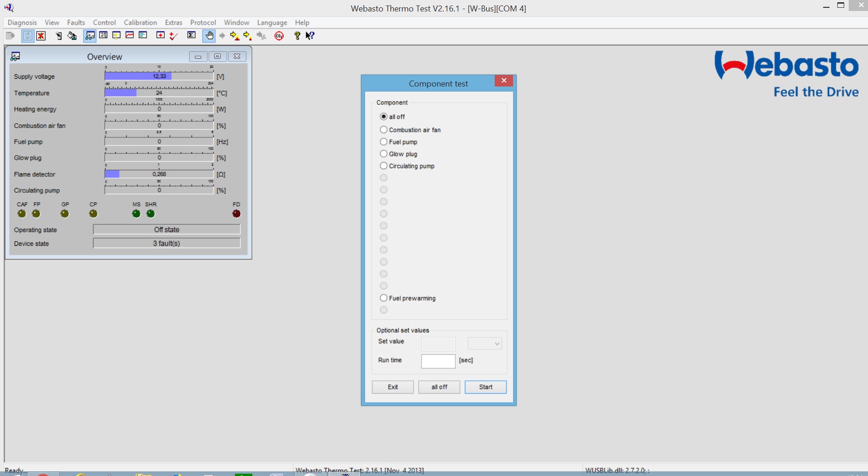This screenshot has width=868, height=476.
Task: Click the refresh arrows toolbar icon
Action: pyautogui.click(x=27, y=36)
